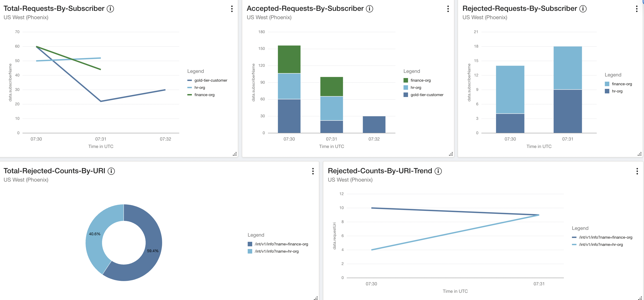
Task: Open the options menu on Accepted-Requests-By-Subscriber
Action: [x=448, y=9]
